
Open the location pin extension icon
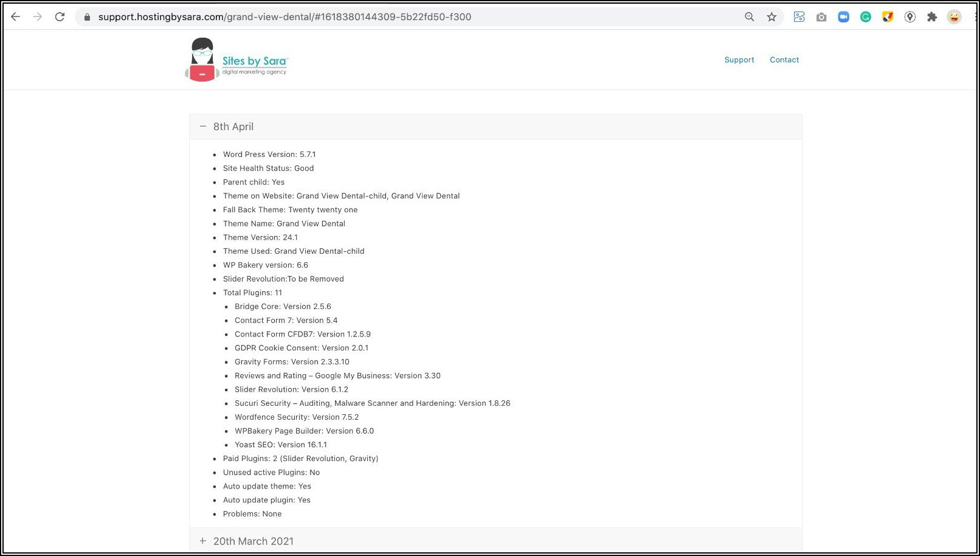(x=910, y=17)
